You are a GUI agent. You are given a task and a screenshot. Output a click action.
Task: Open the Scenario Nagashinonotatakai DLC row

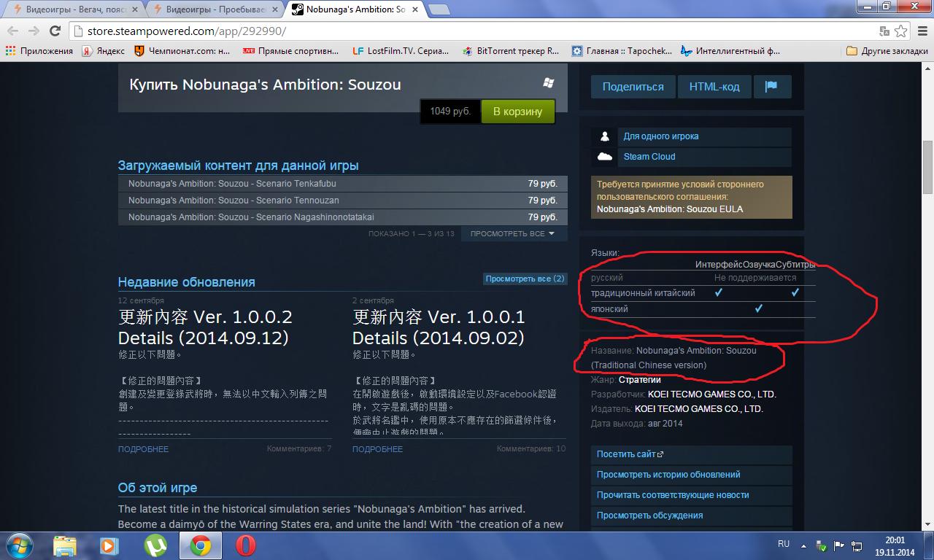pos(343,217)
